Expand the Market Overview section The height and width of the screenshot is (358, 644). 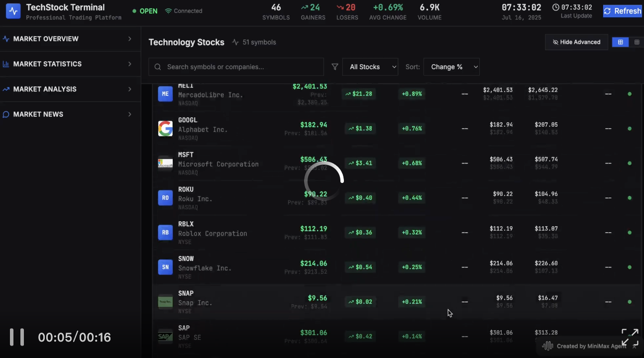tap(70, 39)
